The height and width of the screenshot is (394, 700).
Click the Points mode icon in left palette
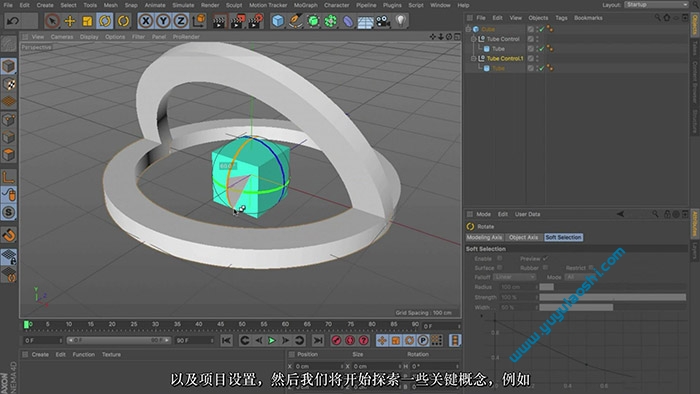coord(8,120)
